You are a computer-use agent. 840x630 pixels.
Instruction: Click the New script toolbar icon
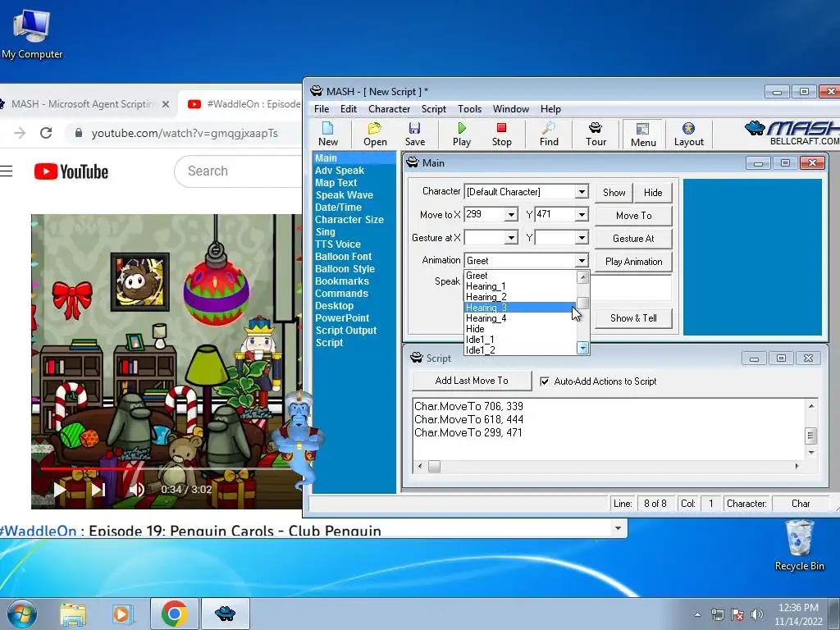coord(328,134)
